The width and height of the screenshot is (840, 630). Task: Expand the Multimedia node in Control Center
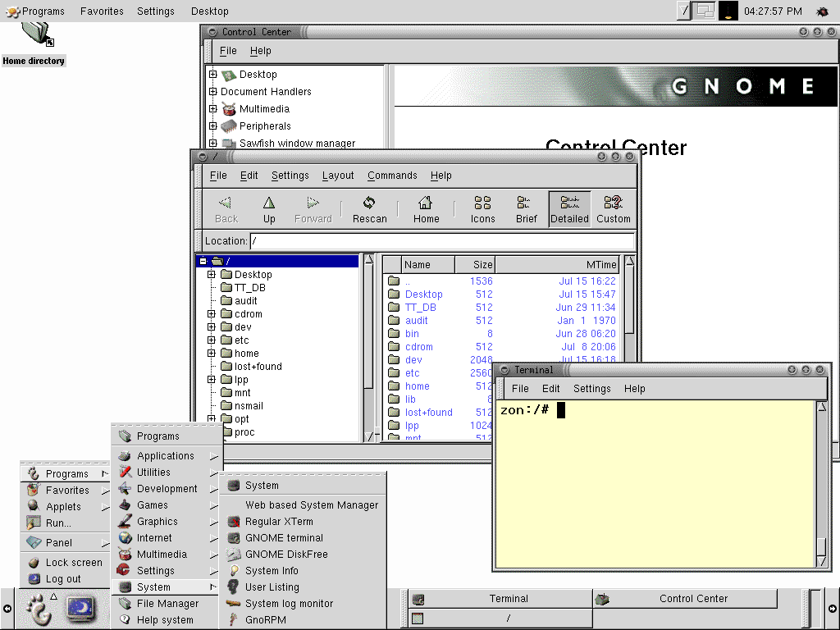coord(213,109)
